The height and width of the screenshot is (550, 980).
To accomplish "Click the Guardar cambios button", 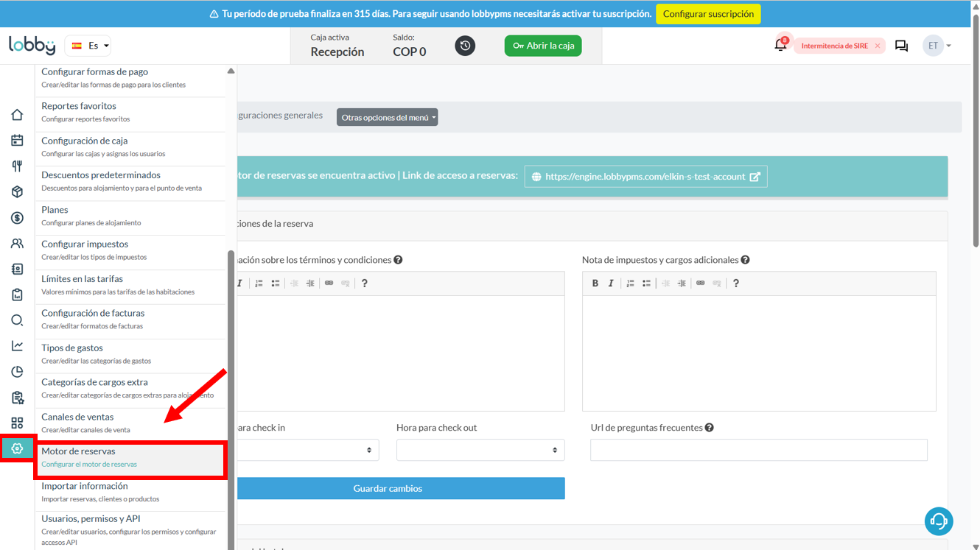I will [x=401, y=488].
